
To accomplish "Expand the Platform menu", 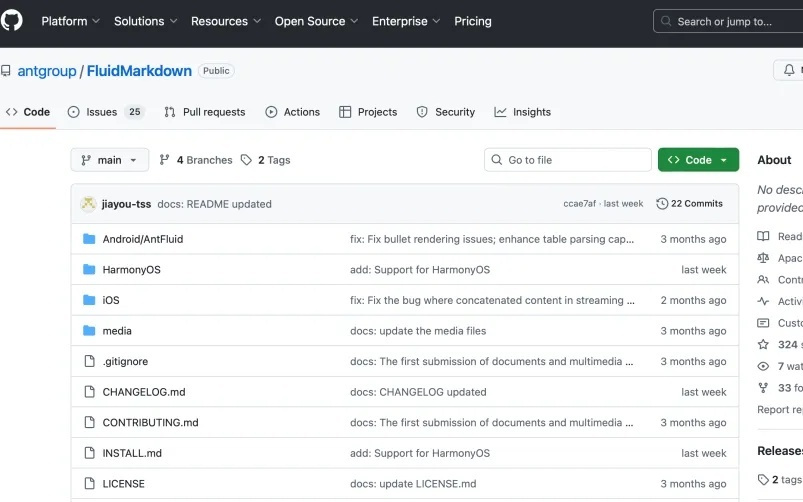I will coord(70,21).
